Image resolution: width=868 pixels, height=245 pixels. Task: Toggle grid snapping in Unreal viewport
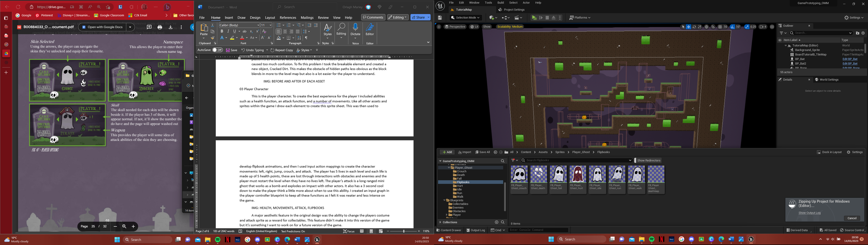(x=720, y=27)
